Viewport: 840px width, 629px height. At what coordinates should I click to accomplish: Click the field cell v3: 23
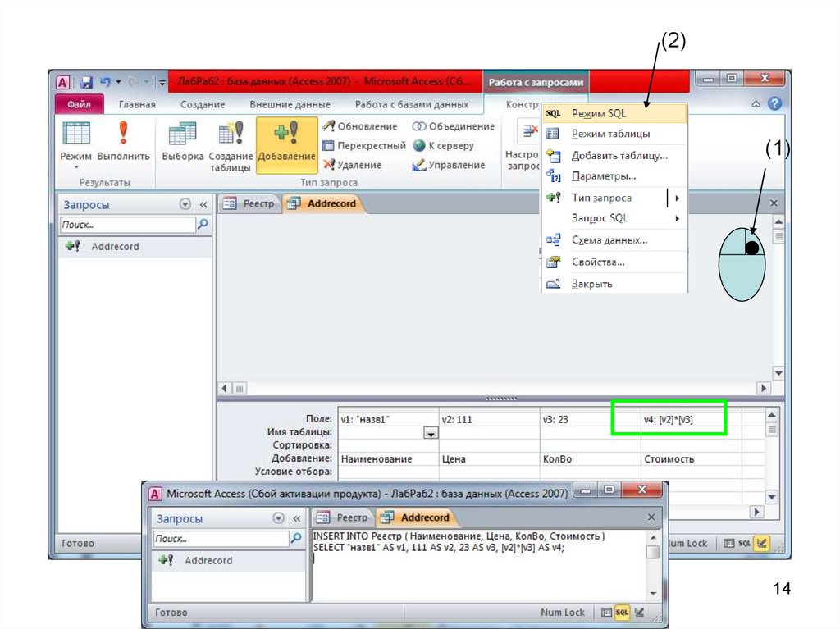[590, 420]
